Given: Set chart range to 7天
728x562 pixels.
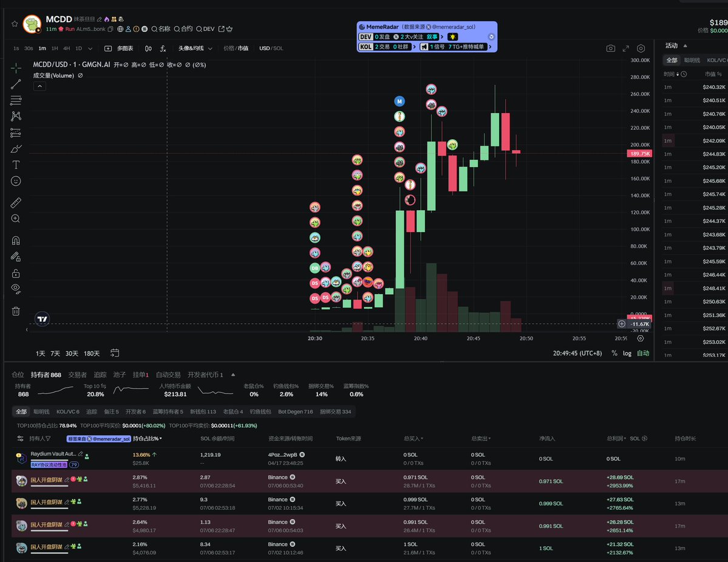Looking at the screenshot, I should click(x=55, y=354).
